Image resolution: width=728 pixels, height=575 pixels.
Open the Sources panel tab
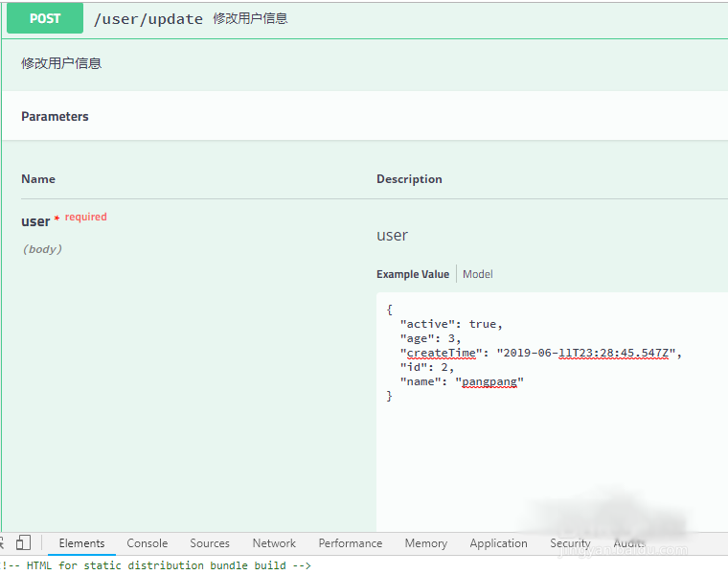210,543
